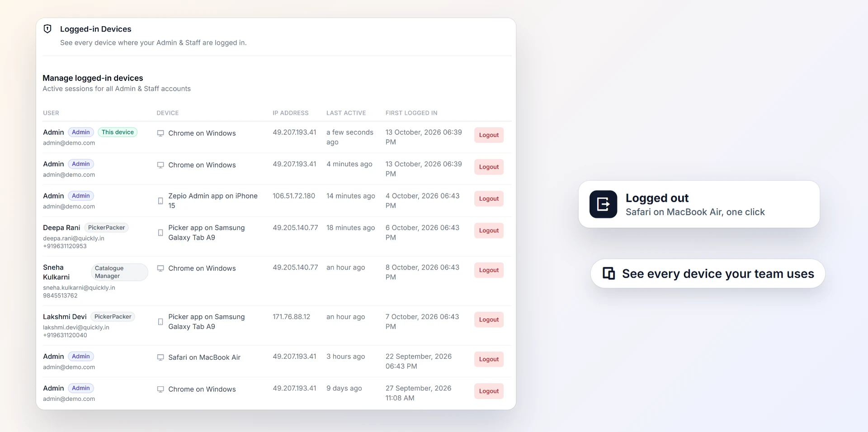Viewport: 868px width, 432px height.
Task: Click desktop icon in Sneha Kulkarni's row
Action: coord(160,268)
